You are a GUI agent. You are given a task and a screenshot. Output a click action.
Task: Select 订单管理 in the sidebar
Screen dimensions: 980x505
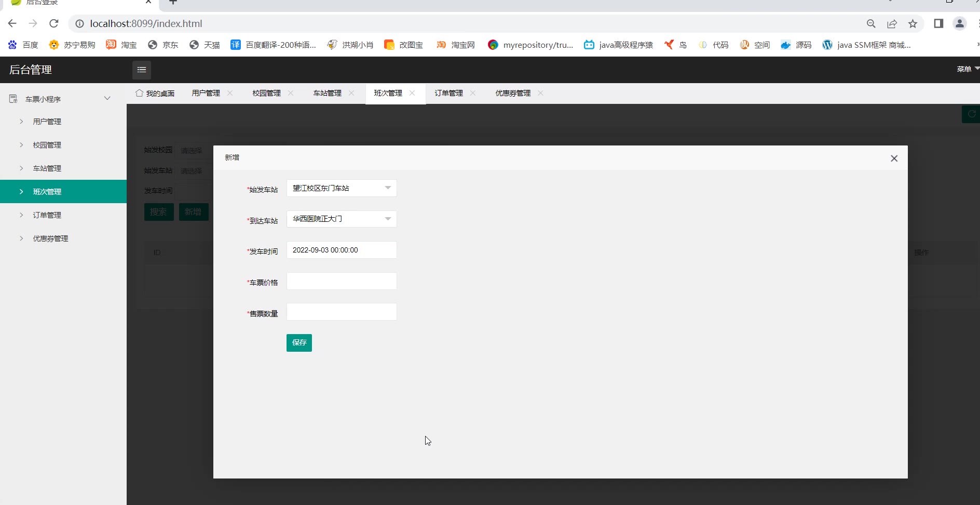[63, 215]
